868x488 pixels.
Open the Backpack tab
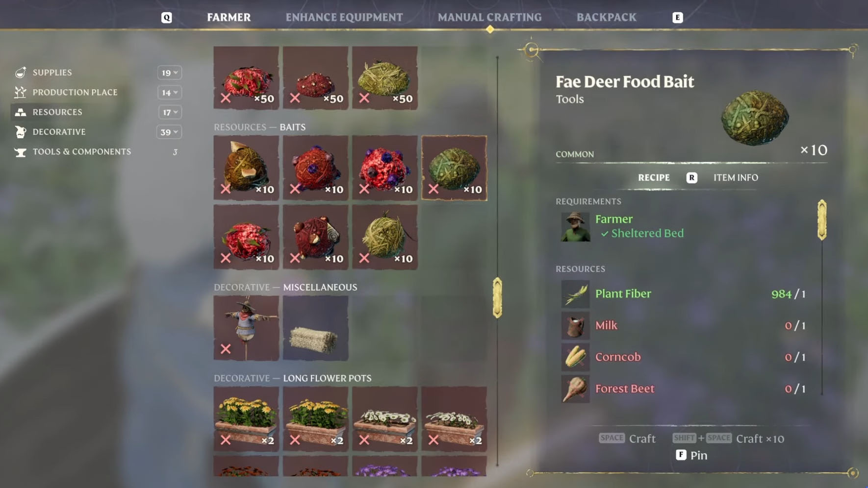click(x=606, y=17)
